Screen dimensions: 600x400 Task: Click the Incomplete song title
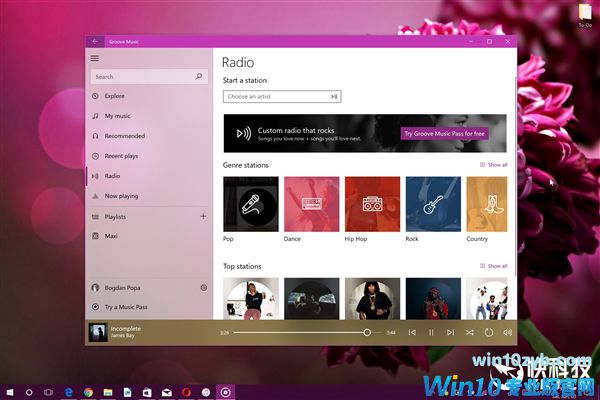126,329
